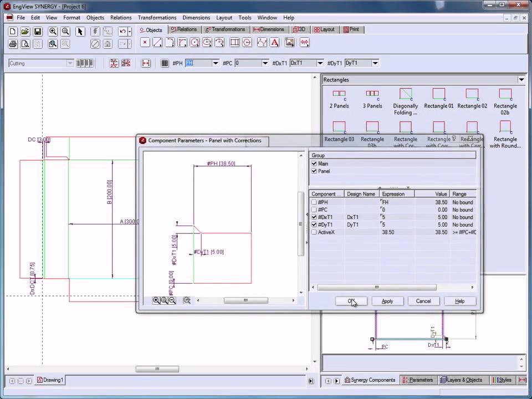Open the Layout menu
532x399 pixels.
pyautogui.click(x=224, y=18)
